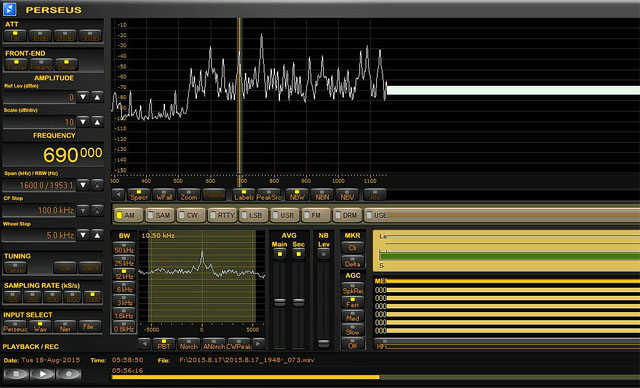Enable the Notch filter
Screen dimensions: 640x388
(x=189, y=344)
